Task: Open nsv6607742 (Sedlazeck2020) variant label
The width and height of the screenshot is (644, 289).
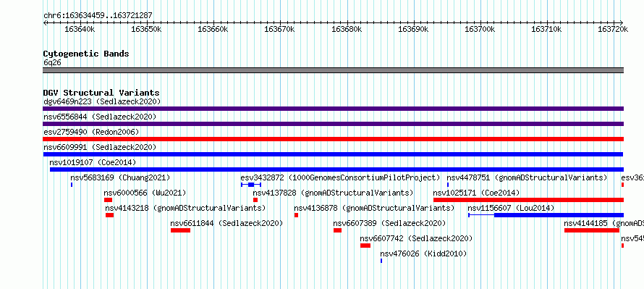Action: (x=416, y=238)
